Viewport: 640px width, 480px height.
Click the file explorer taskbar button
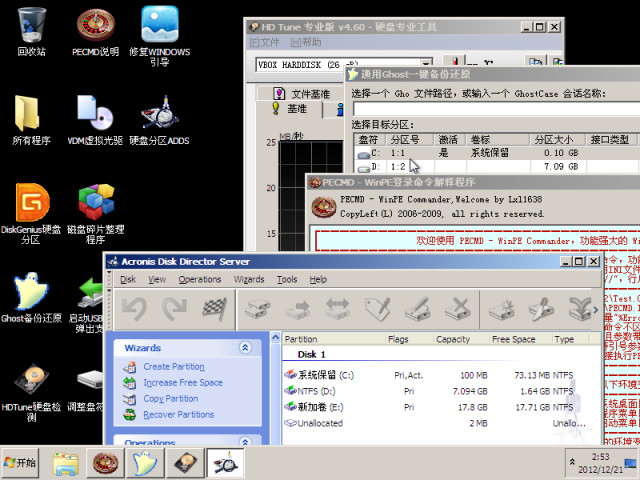coord(66,462)
